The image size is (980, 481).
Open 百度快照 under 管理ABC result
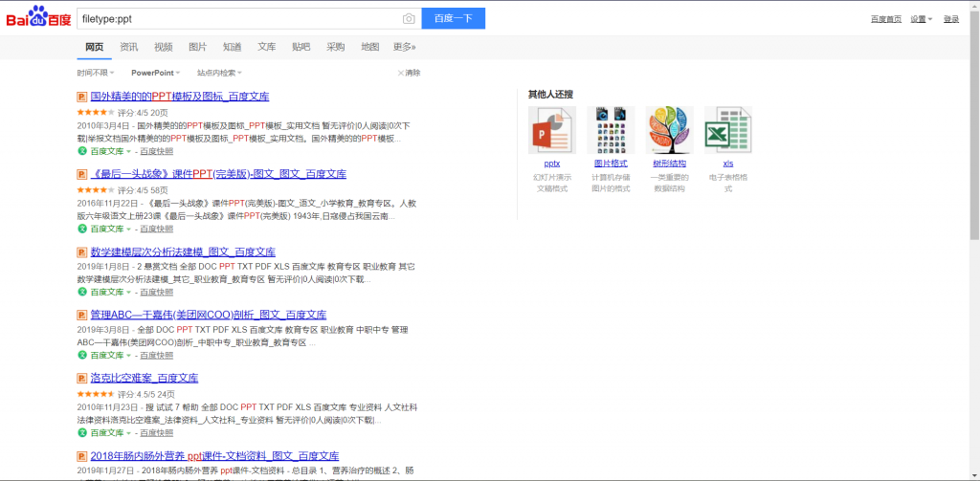156,356
